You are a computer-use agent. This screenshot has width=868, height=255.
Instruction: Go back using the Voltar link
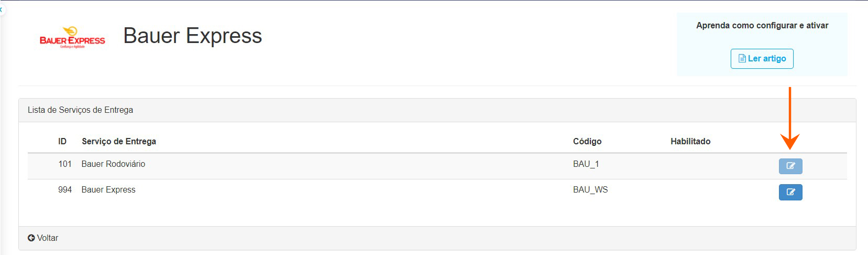click(x=47, y=238)
